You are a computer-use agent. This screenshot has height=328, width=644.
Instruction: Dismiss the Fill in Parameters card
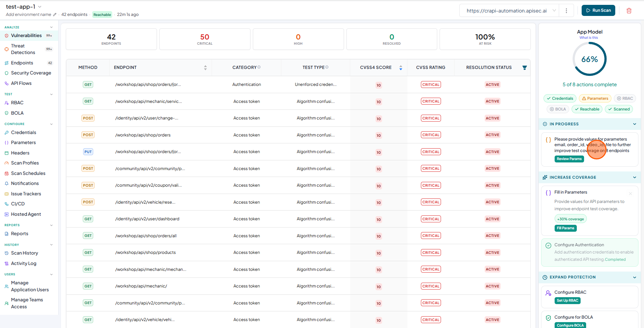pos(630,194)
